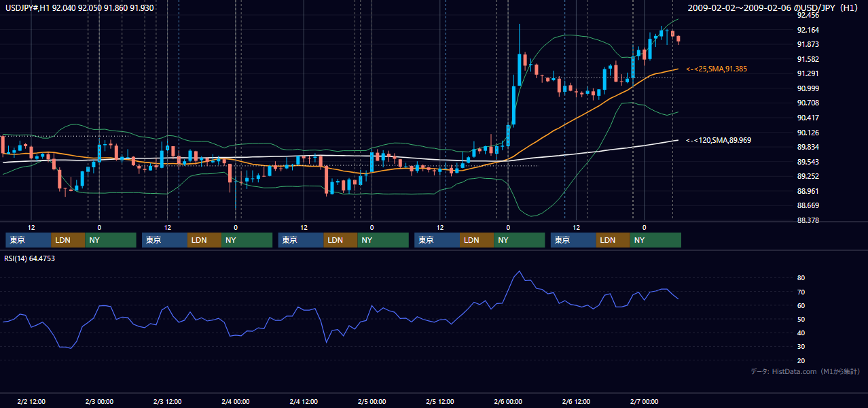
Task: Click the RSI 30 level label
Action: 801,347
